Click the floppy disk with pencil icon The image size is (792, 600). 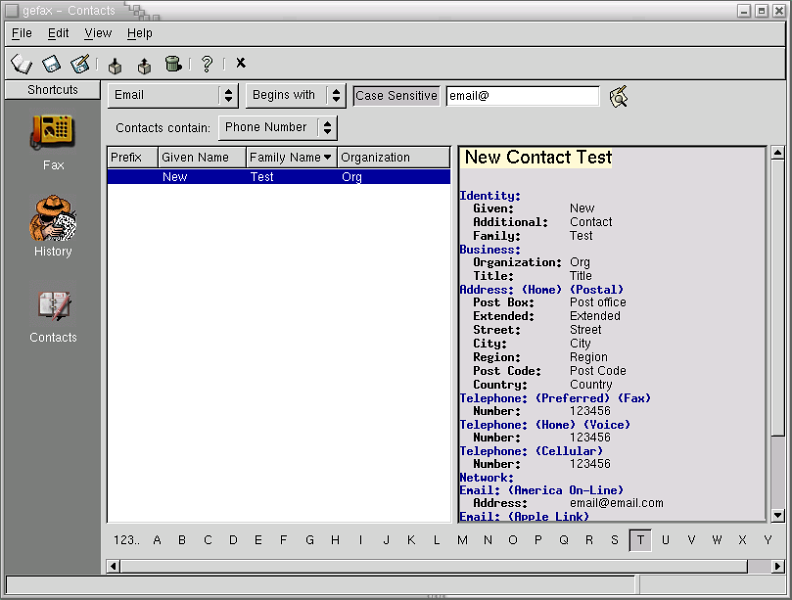80,64
